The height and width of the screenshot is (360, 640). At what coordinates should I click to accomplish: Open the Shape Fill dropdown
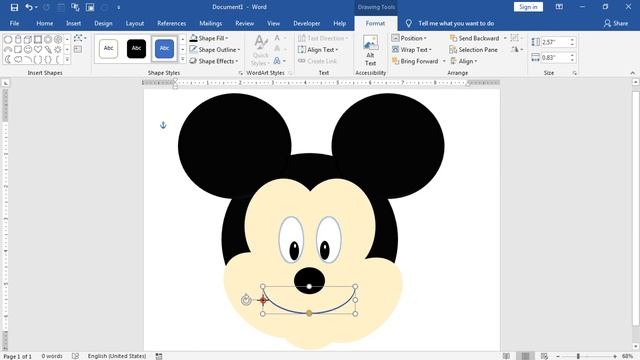pyautogui.click(x=209, y=38)
